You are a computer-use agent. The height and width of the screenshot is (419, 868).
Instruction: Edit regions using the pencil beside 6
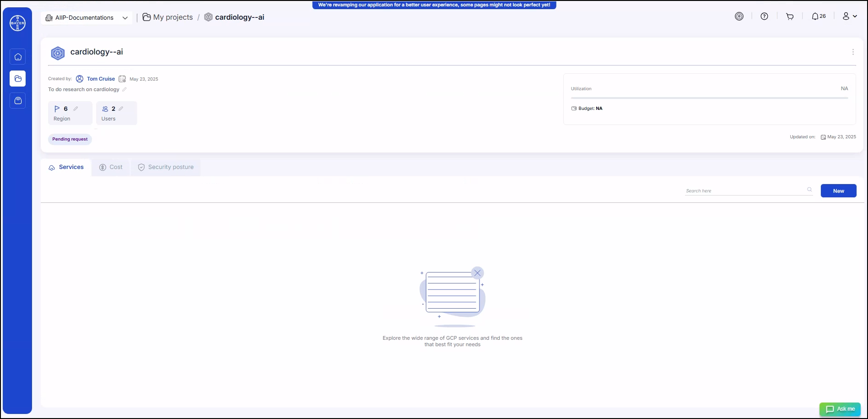76,109
